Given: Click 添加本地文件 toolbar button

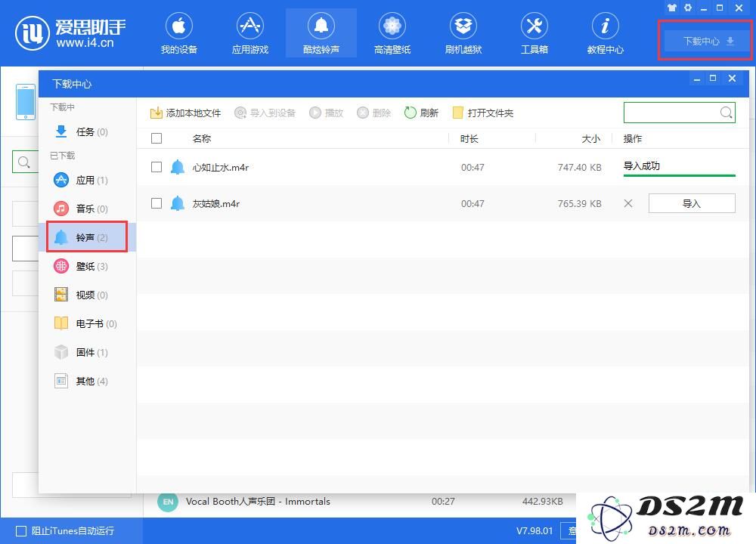Looking at the screenshot, I should click(186, 113).
